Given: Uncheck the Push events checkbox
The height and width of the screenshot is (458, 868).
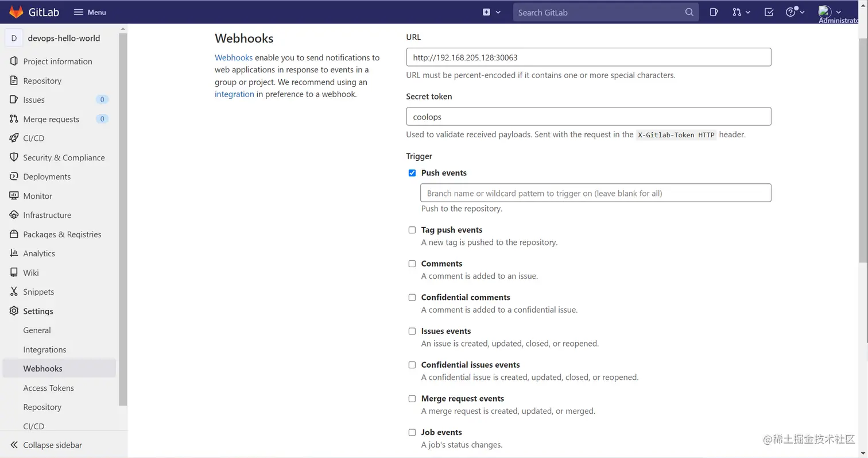Looking at the screenshot, I should pos(412,173).
